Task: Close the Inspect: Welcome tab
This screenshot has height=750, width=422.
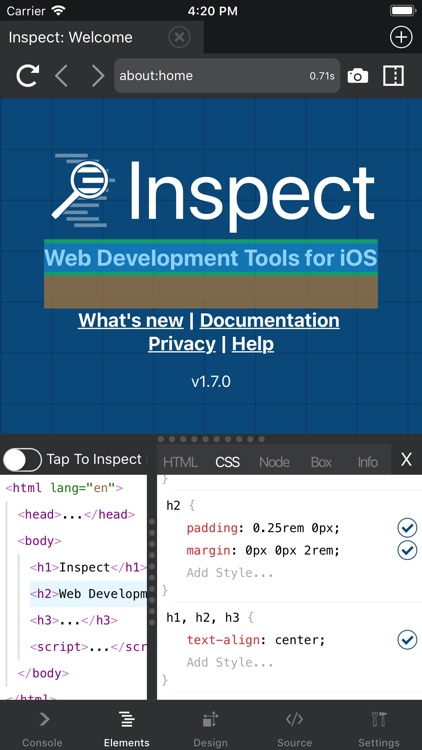Action: click(x=179, y=37)
